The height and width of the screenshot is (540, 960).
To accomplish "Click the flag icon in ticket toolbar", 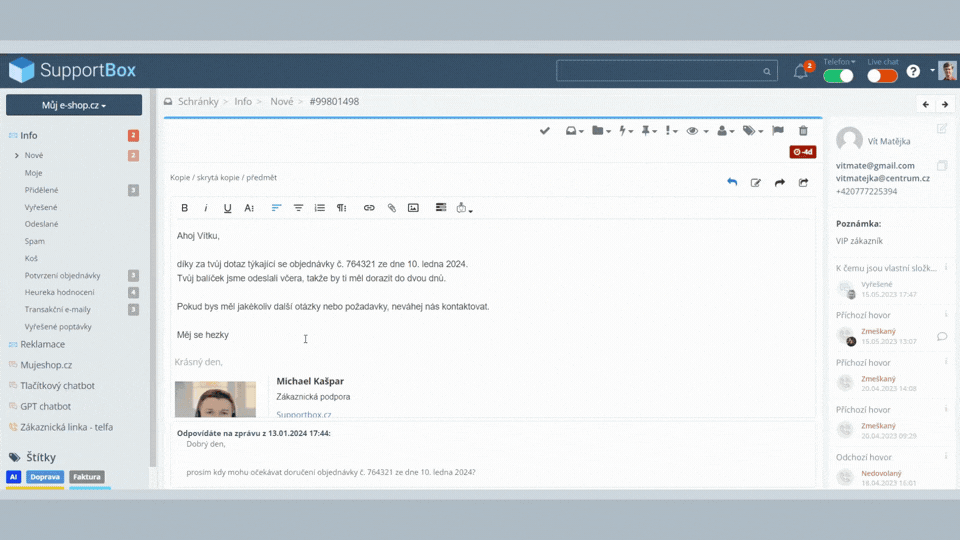I will coord(778,131).
